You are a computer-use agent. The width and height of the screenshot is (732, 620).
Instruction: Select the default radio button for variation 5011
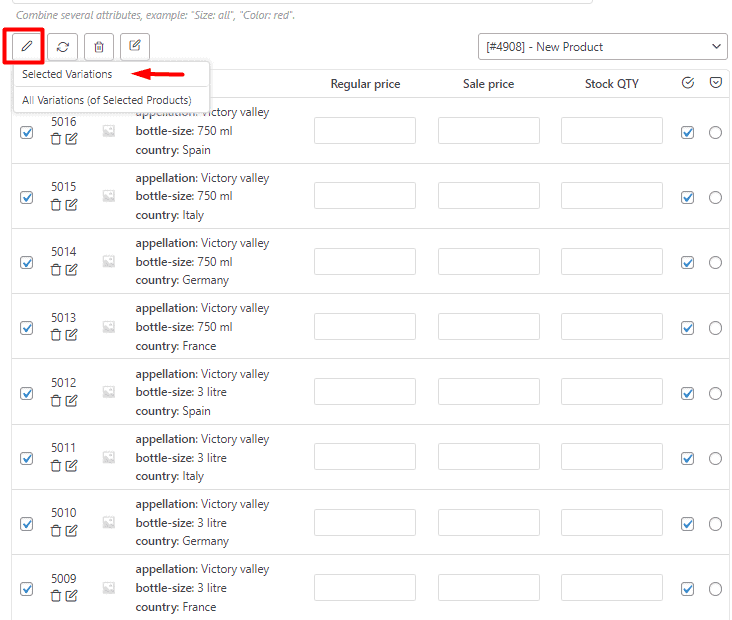click(x=715, y=458)
